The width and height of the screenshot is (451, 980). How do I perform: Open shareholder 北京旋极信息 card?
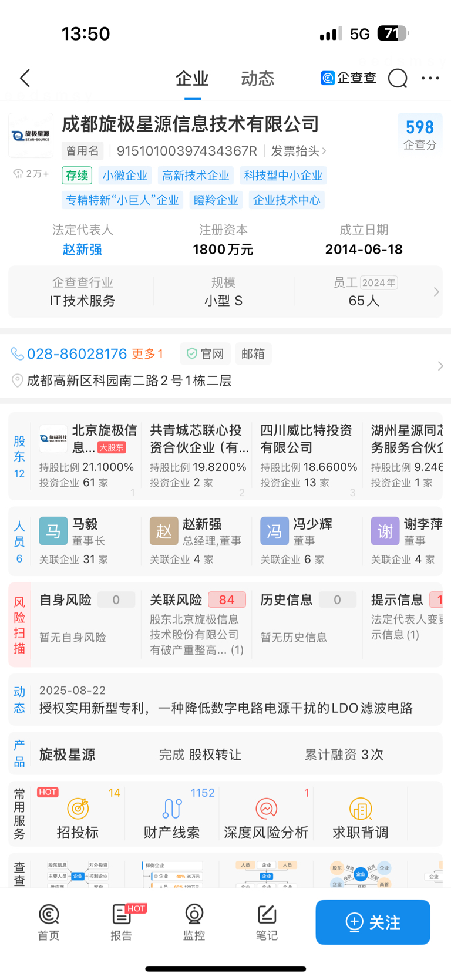[87, 456]
